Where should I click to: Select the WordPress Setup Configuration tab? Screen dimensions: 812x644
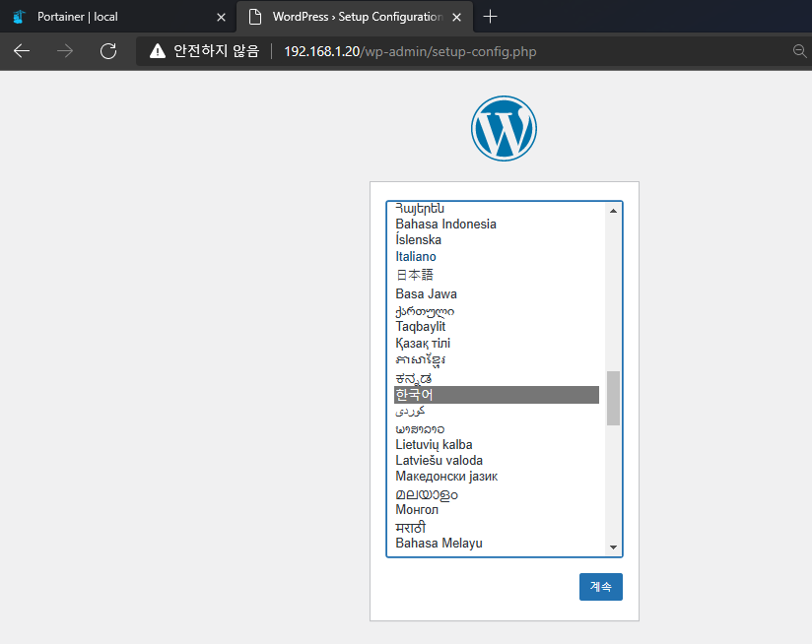point(355,17)
